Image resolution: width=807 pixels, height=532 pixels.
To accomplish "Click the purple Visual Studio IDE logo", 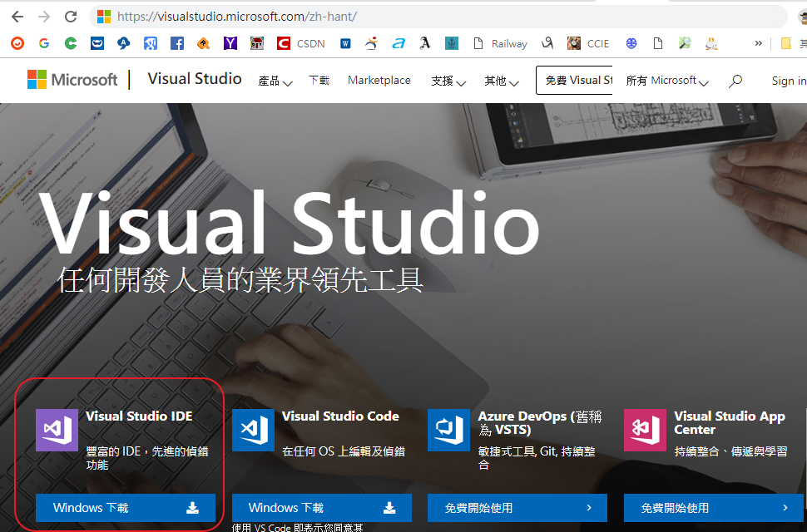I will pos(57,430).
